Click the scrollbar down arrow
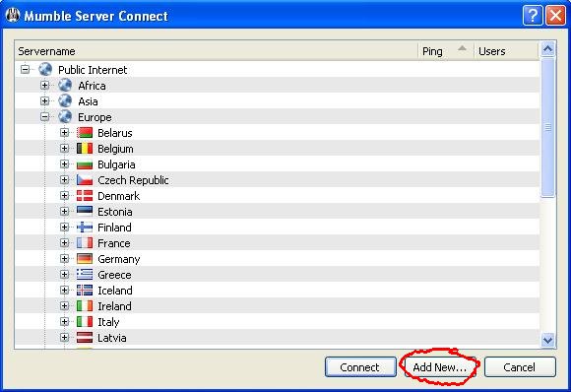The image size is (571, 392). [547, 340]
